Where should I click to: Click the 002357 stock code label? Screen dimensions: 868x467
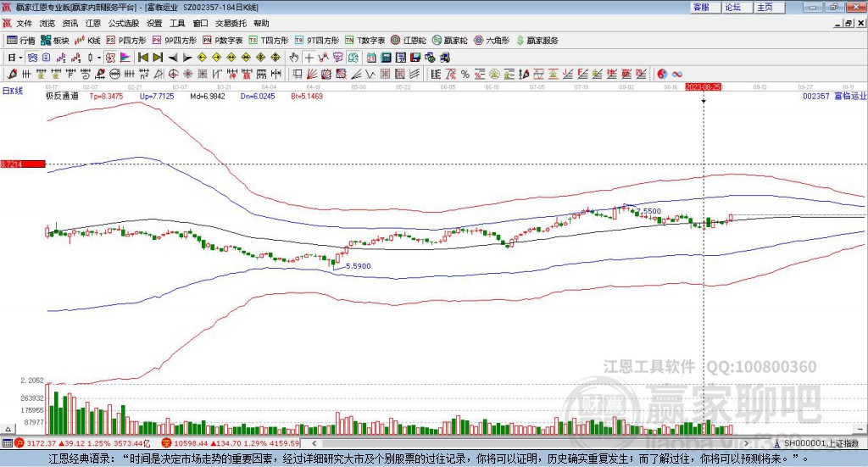click(816, 96)
